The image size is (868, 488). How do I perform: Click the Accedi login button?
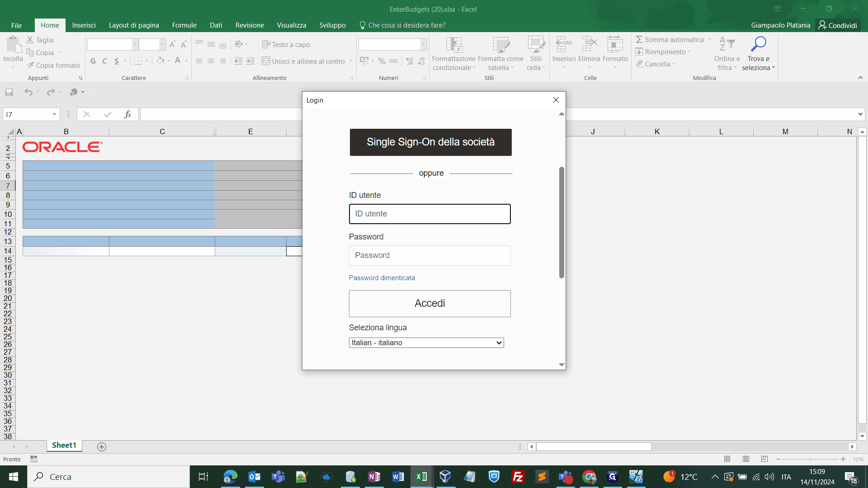coord(430,303)
